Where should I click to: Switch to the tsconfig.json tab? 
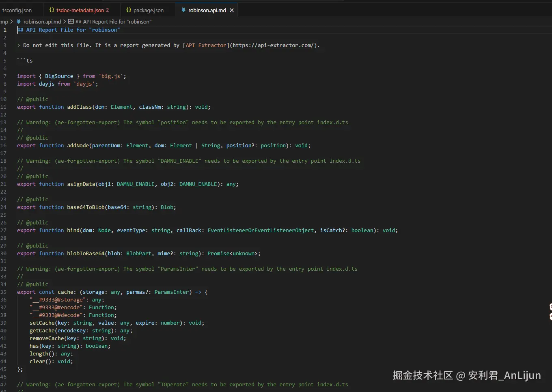17,10
